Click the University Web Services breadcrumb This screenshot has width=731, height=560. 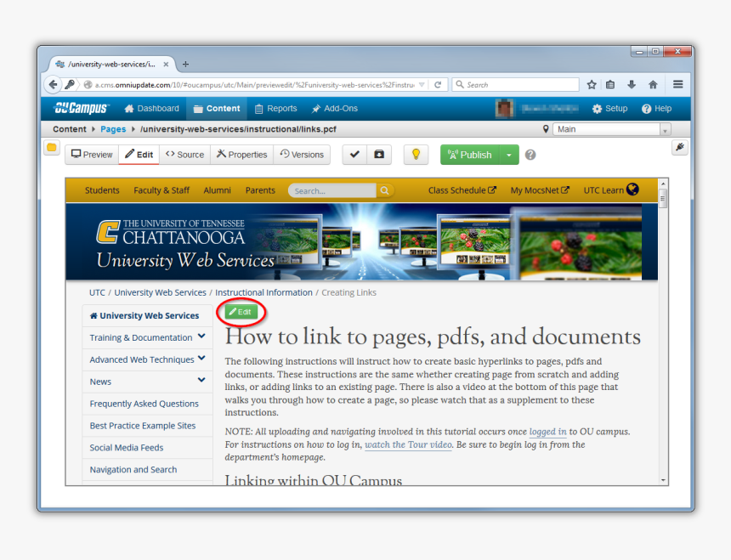160,292
